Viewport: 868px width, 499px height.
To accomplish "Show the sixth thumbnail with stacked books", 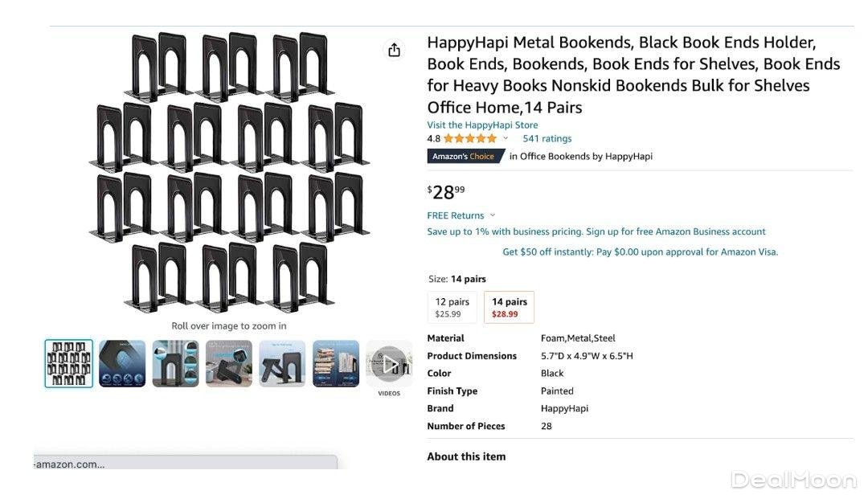I will click(336, 364).
